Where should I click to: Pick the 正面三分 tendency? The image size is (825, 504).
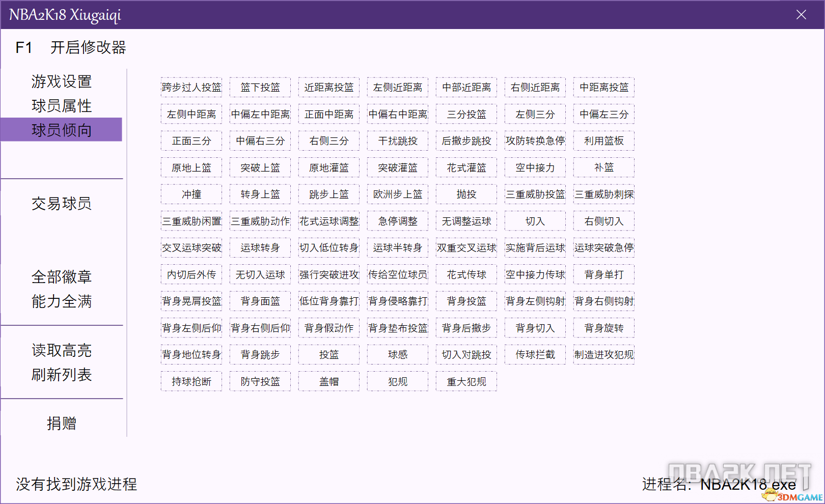(191, 141)
